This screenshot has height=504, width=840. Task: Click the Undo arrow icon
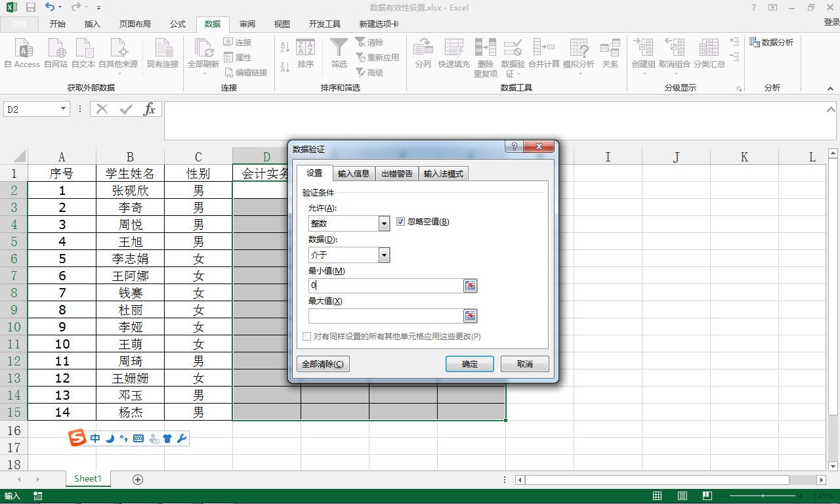(51, 7)
